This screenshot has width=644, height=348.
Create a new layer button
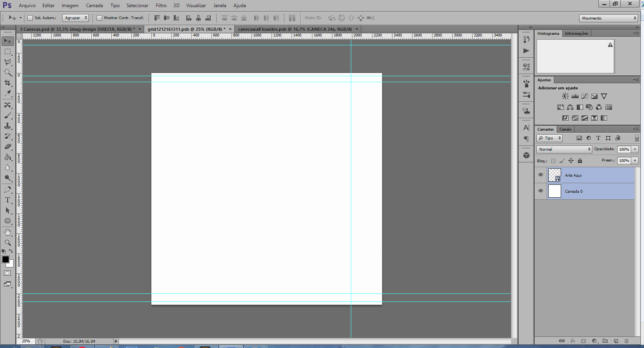[x=616, y=341]
